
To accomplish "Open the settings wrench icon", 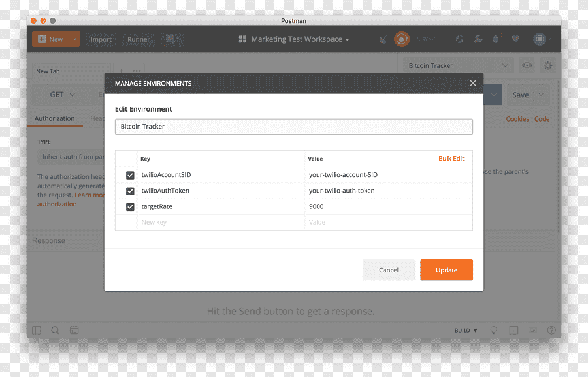I will click(478, 39).
